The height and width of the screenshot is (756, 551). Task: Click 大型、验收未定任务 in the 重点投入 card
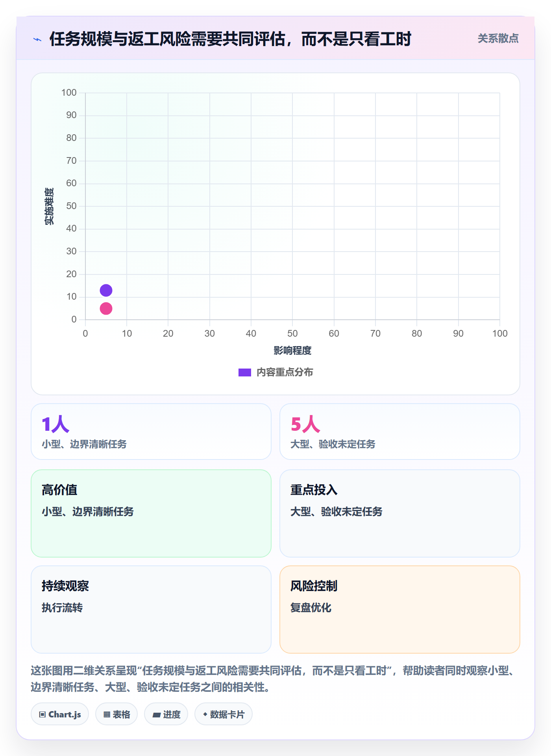[337, 511]
